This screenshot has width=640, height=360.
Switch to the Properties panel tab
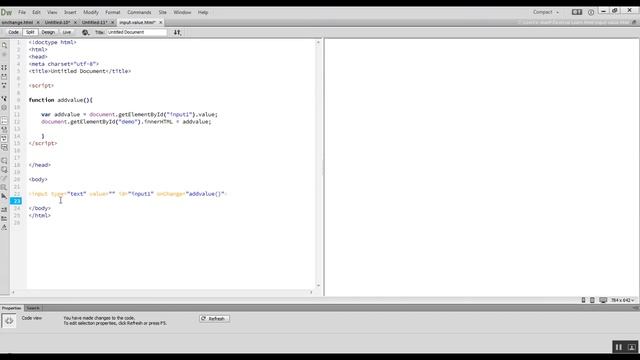pos(11,308)
